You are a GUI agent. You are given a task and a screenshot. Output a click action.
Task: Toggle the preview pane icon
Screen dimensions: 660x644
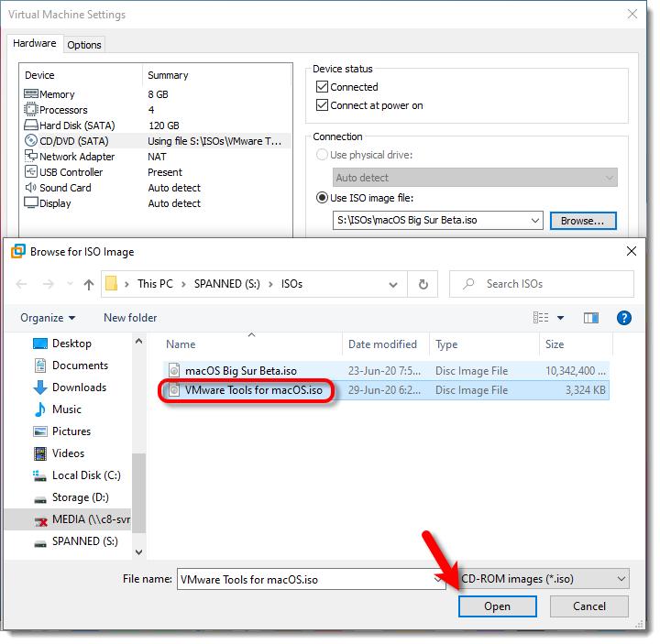point(591,318)
